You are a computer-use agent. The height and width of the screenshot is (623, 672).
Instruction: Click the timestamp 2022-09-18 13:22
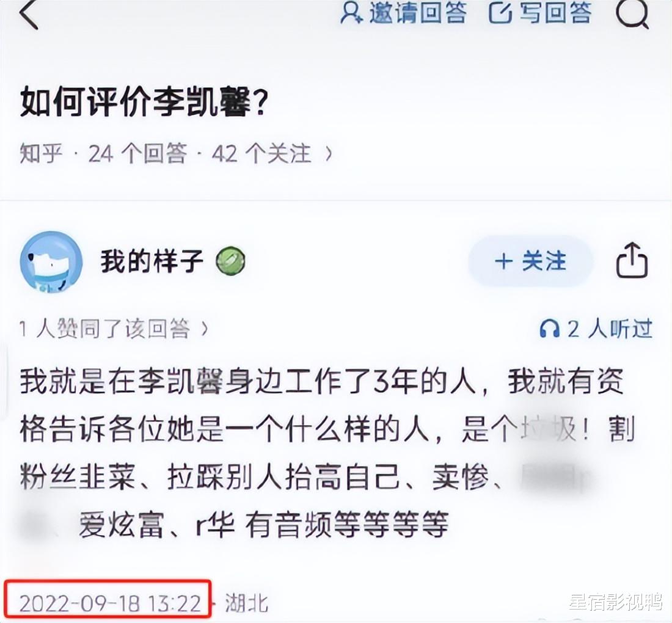tap(110, 603)
